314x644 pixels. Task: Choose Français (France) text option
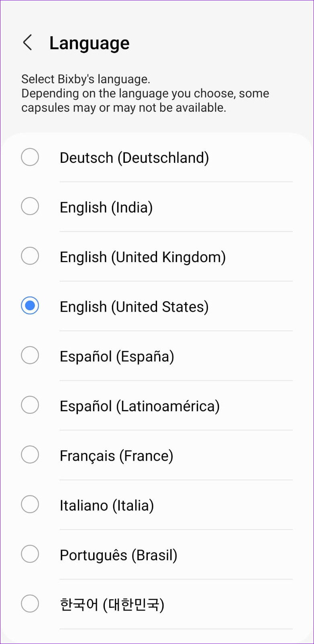tap(116, 456)
